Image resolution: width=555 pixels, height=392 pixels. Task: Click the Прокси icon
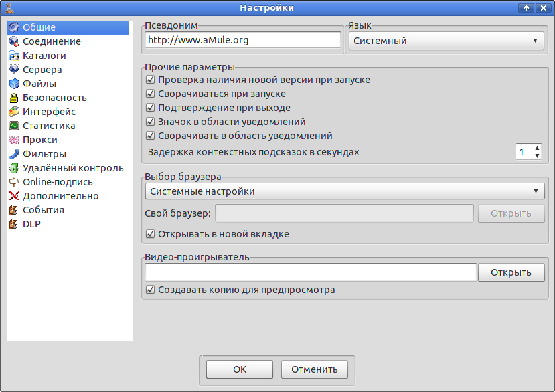pyautogui.click(x=14, y=140)
